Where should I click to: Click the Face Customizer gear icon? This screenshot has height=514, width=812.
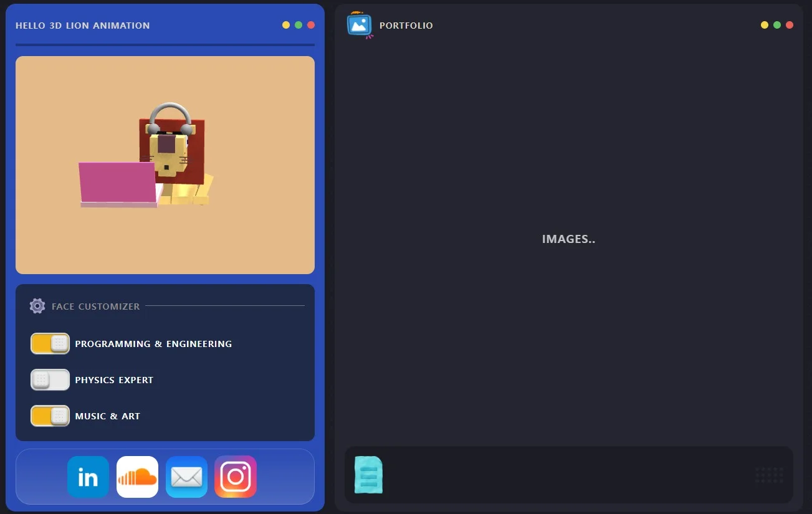click(37, 306)
